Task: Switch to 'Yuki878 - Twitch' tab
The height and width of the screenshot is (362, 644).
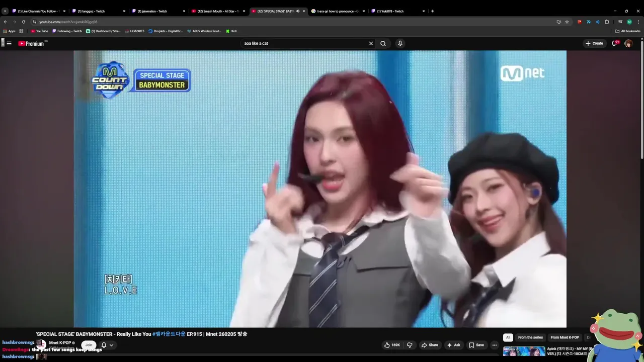Action: [x=398, y=11]
